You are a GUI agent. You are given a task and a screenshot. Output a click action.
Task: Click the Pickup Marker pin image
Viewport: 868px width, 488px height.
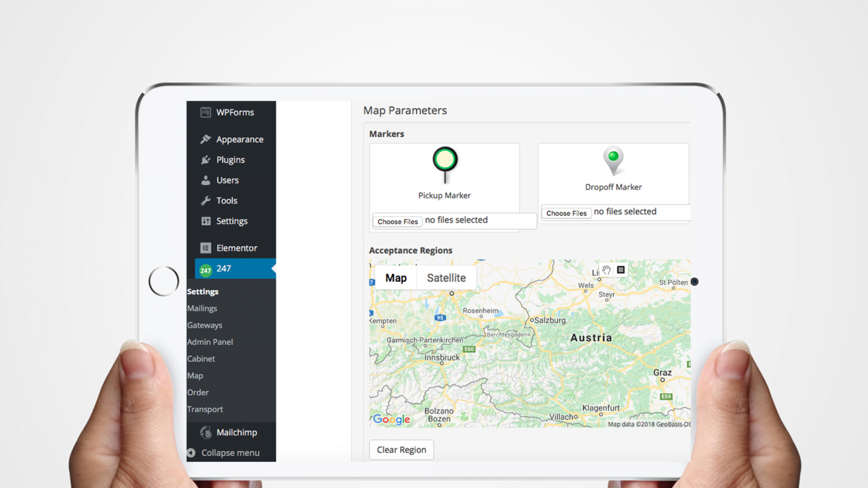pos(445,165)
